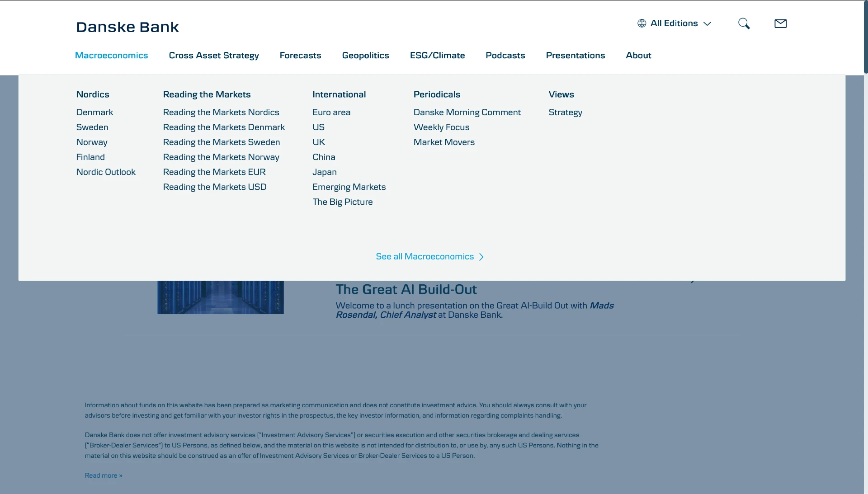Open Weekly Focus periodical
This screenshot has height=494, width=868.
[x=441, y=127]
